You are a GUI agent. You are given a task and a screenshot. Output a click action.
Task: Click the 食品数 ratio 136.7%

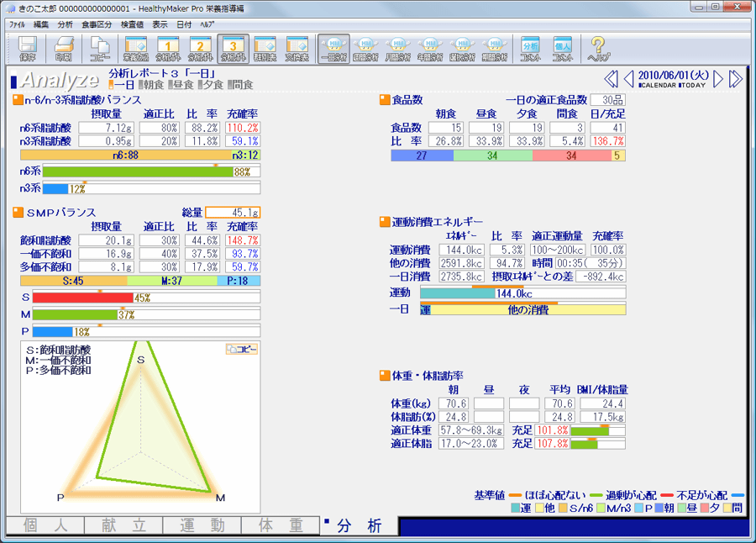607,141
